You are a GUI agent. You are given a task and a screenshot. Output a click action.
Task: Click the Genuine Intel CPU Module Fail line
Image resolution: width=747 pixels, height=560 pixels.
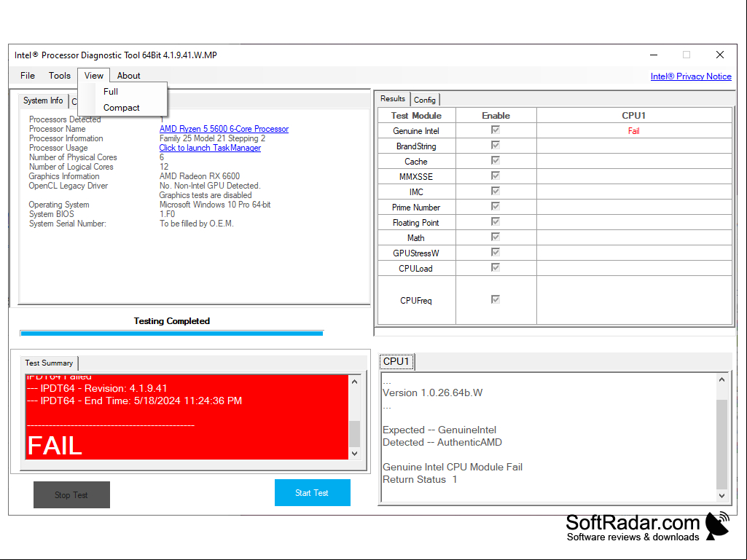pos(453,467)
